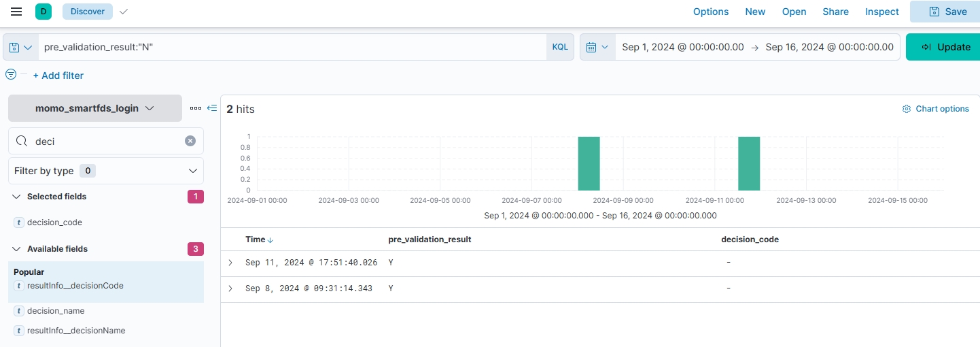The image size is (980, 347).
Task: Click Share in the top menu
Action: [835, 12]
